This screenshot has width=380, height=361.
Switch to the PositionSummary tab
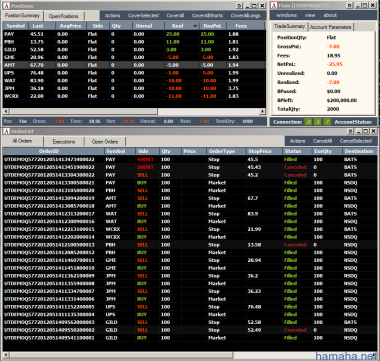pyautogui.click(x=22, y=15)
